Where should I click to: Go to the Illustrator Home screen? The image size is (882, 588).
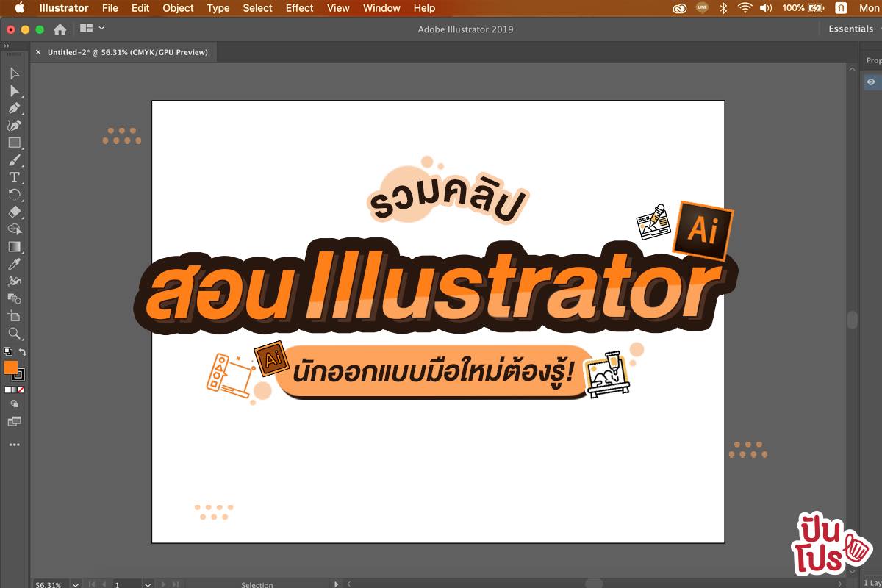coord(60,29)
